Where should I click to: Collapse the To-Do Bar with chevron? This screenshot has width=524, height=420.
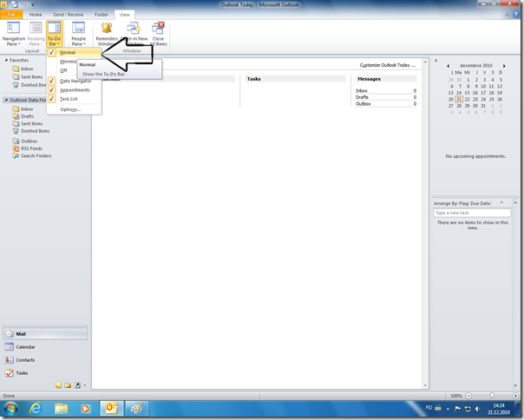[436, 61]
